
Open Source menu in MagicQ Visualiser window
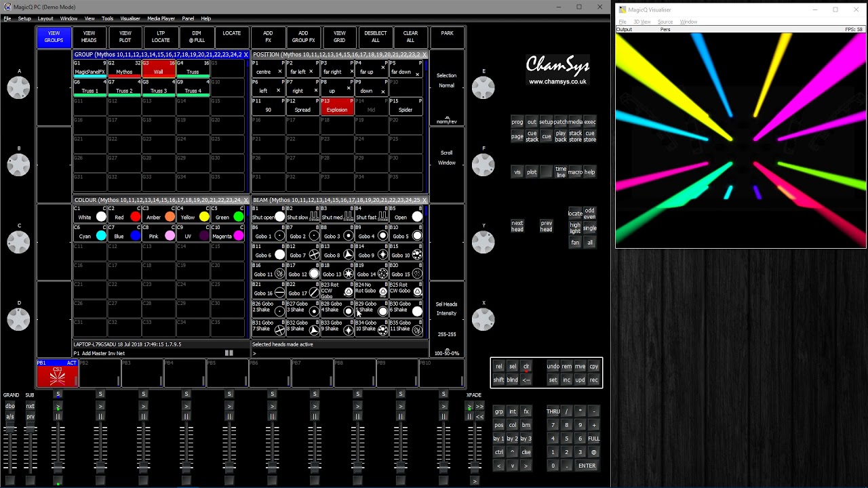[x=665, y=22]
